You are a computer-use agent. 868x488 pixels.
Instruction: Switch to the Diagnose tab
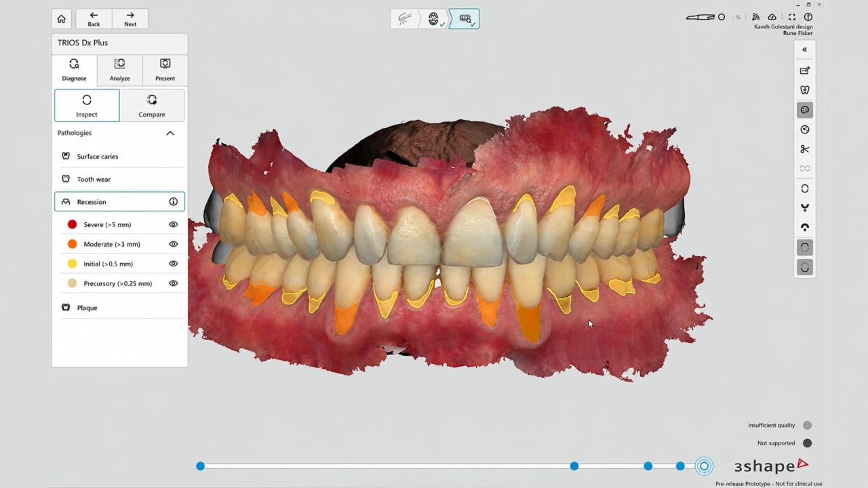74,70
